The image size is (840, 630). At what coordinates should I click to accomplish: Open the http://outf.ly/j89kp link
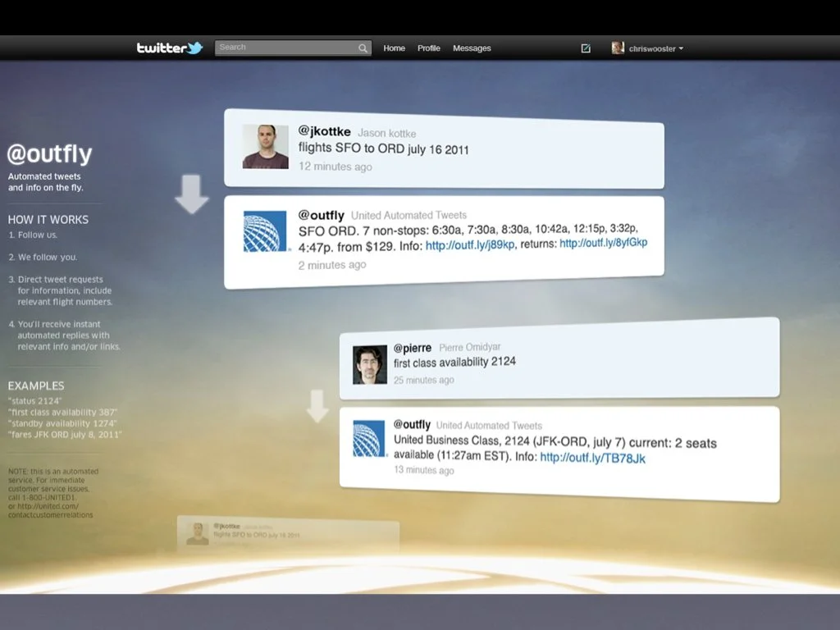(470, 244)
